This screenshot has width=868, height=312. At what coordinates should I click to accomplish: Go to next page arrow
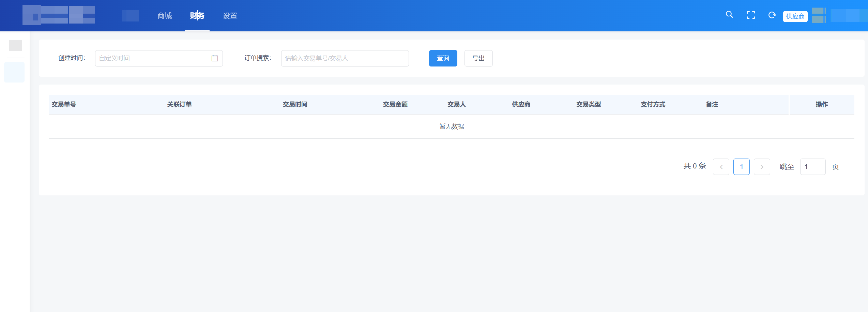click(762, 167)
